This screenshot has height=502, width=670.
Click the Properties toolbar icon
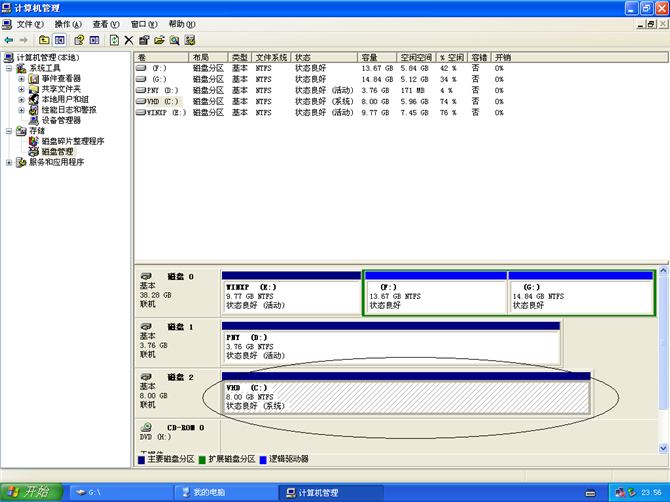click(144, 40)
